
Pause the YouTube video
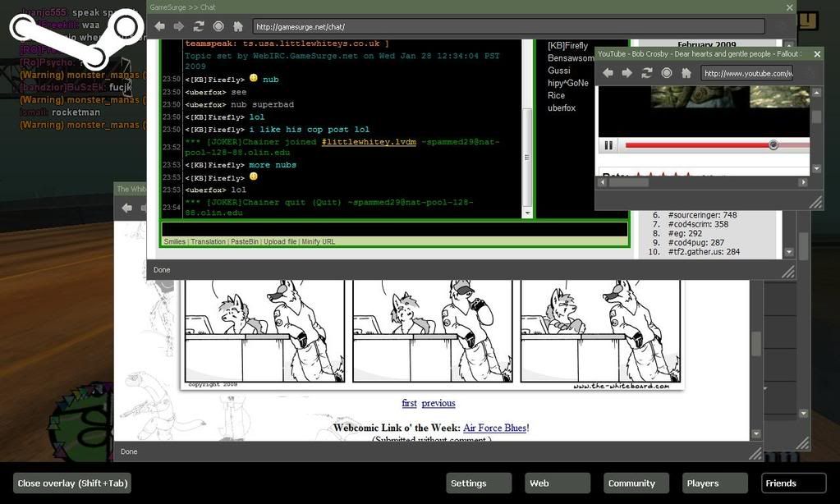pos(608,145)
